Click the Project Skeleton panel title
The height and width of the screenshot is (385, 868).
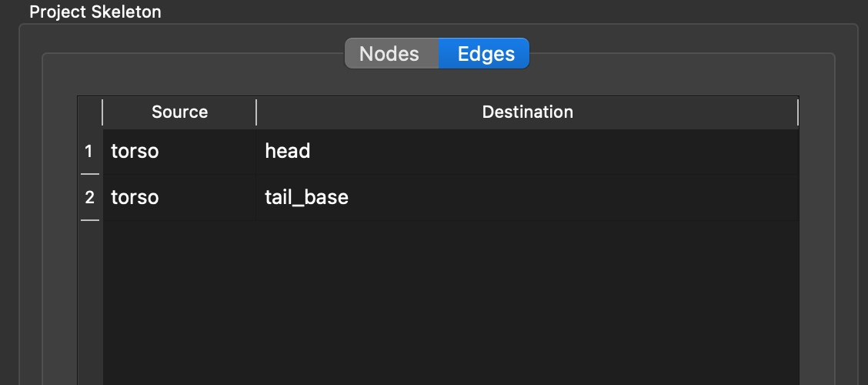point(95,12)
